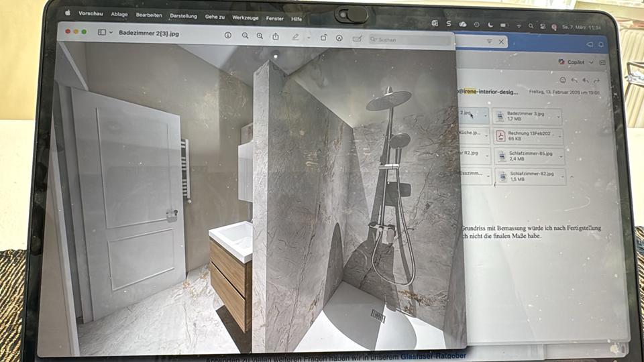Open the form filling tool icon
Image resolution: width=644 pixels, height=362 pixels.
click(x=357, y=39)
